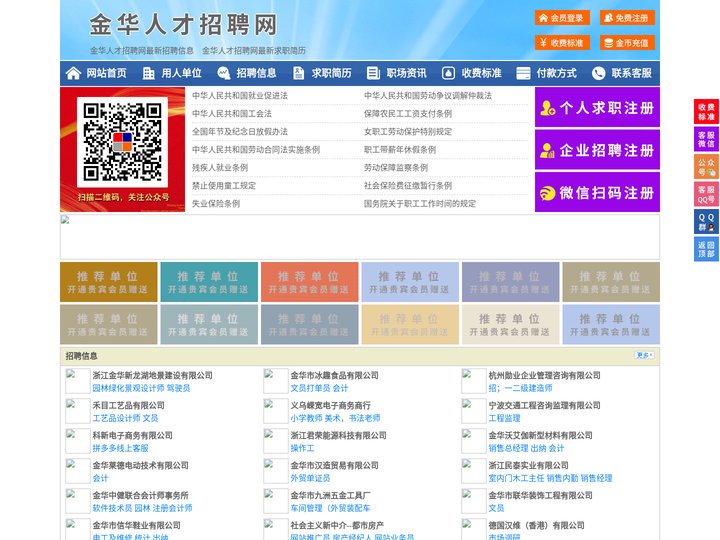
Task: Go to 网站首页 in the navigation bar
Action: [107, 73]
